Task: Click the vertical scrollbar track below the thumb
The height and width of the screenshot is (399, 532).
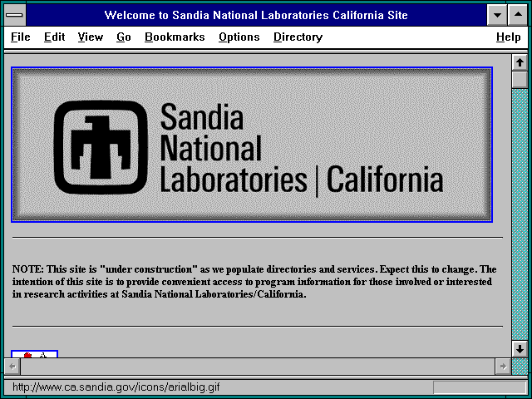Action: 520,214
